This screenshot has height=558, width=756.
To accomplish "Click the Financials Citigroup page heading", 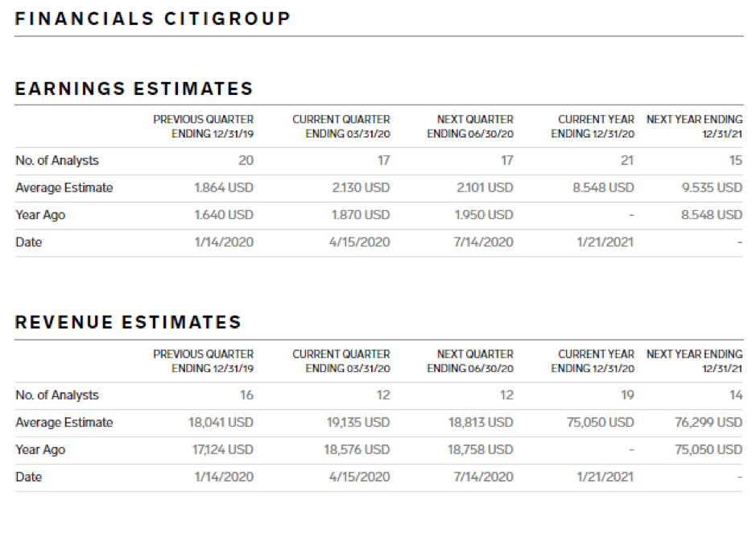I will pos(153,18).
